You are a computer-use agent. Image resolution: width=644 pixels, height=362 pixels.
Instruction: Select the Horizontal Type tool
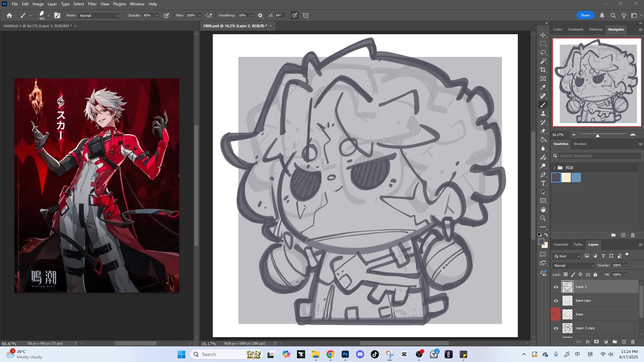click(x=543, y=184)
